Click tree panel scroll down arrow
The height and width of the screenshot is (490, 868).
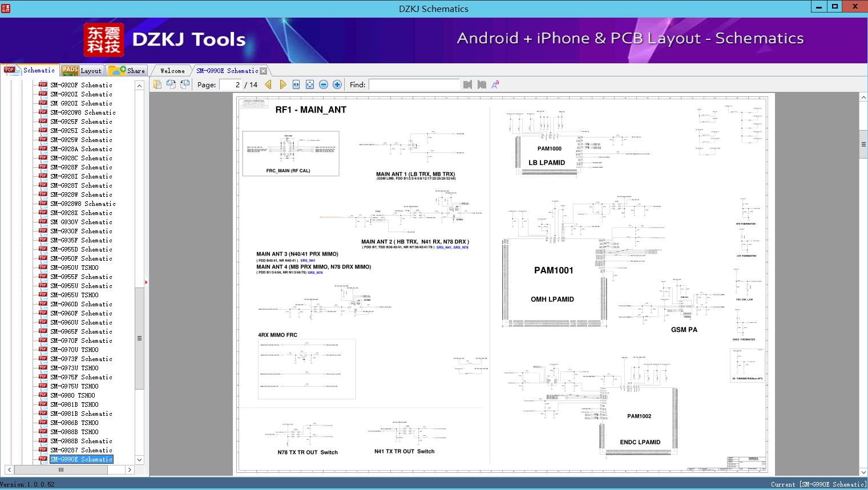coord(139,460)
